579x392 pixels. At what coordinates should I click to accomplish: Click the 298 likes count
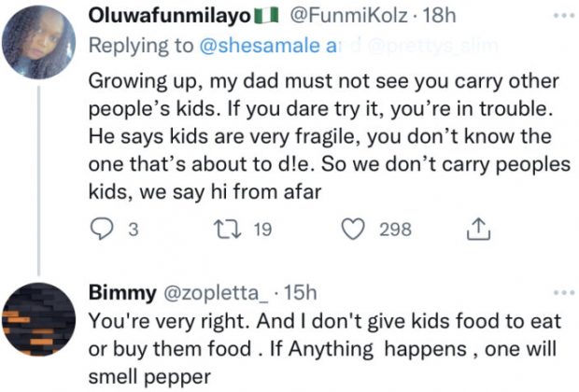pos(395,230)
